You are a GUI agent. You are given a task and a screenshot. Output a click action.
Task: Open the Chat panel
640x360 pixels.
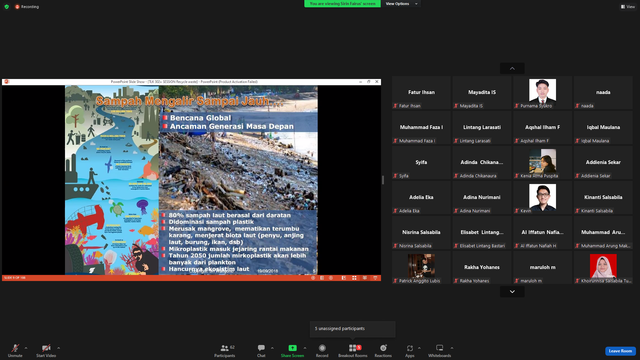(261, 350)
